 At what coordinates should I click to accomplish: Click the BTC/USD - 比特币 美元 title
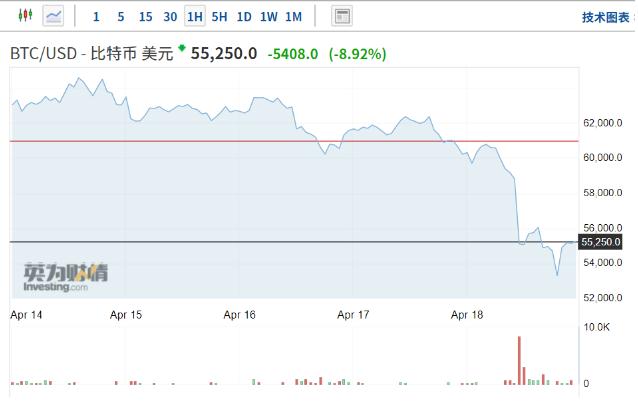[x=91, y=54]
